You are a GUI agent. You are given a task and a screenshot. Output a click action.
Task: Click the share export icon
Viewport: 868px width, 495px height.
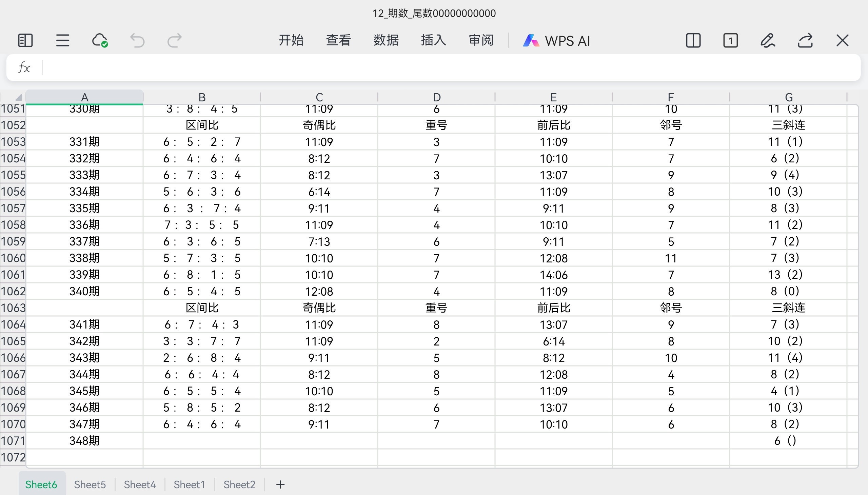pyautogui.click(x=805, y=40)
